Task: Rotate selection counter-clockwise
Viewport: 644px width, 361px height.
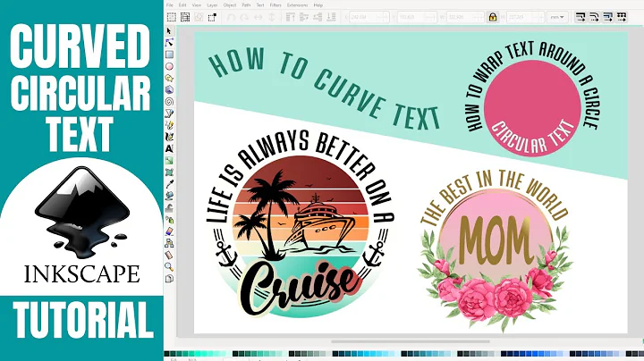Action: tap(232, 17)
